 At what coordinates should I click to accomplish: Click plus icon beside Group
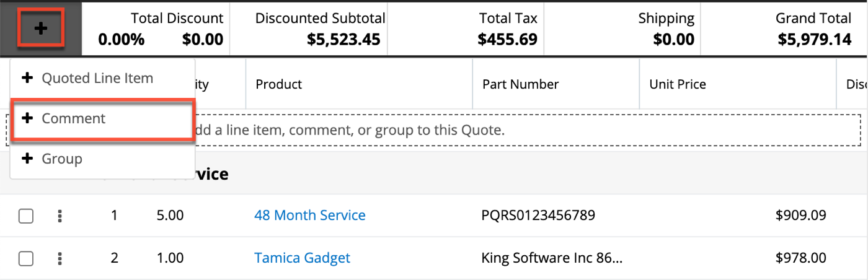pyautogui.click(x=27, y=159)
